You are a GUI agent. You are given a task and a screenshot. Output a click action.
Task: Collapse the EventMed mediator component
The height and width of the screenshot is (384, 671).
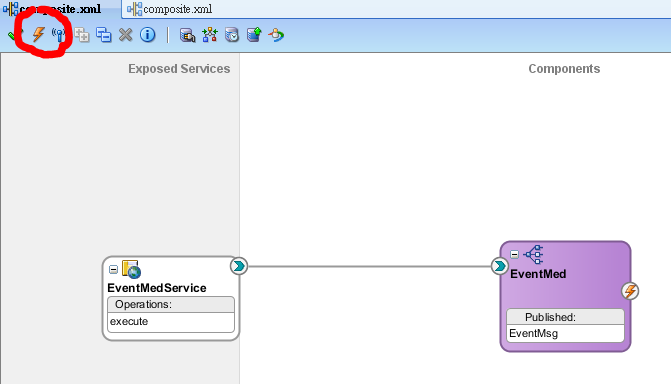[x=515, y=254]
